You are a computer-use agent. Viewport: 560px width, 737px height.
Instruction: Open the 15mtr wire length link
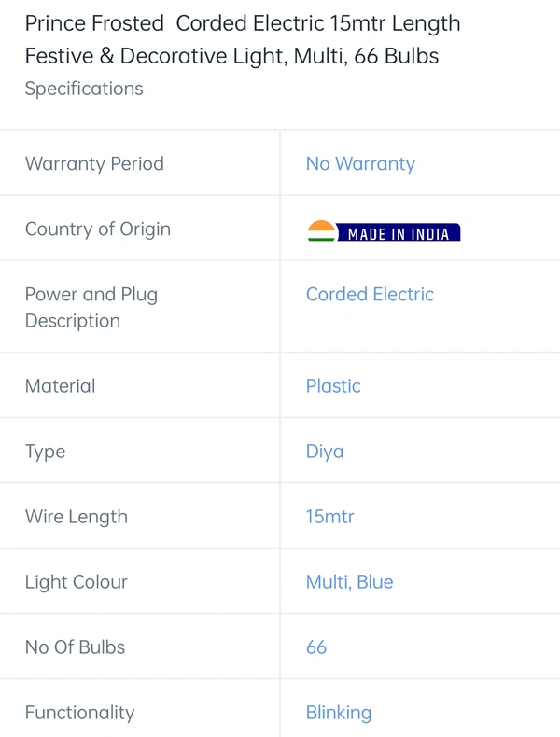(329, 516)
